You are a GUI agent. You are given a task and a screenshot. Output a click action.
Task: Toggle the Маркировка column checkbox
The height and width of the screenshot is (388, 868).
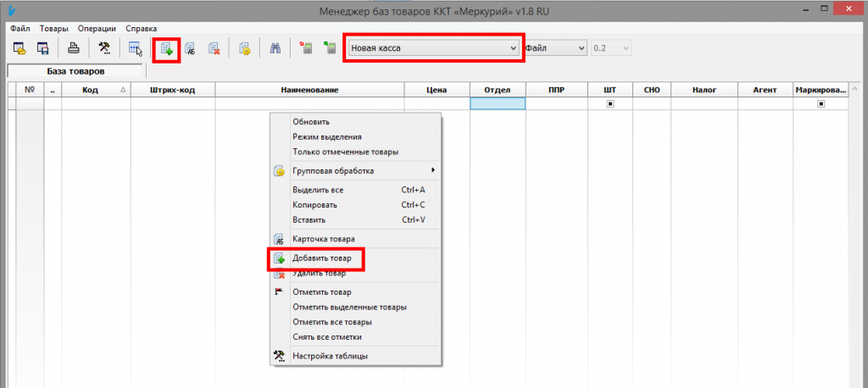[821, 103]
